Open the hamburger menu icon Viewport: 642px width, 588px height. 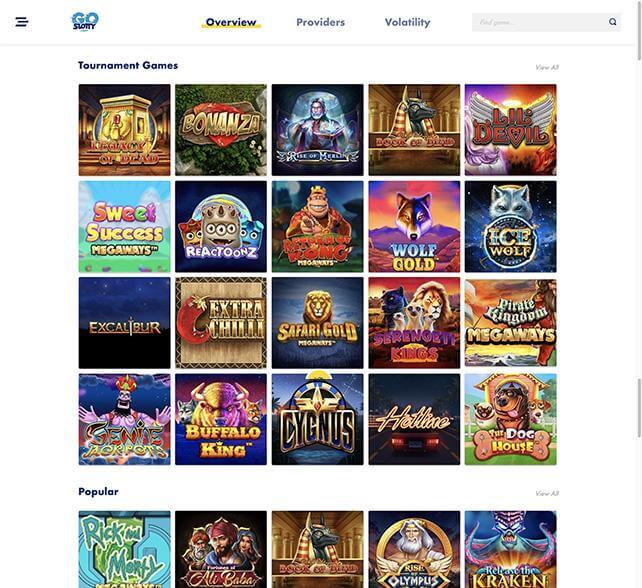click(x=22, y=22)
